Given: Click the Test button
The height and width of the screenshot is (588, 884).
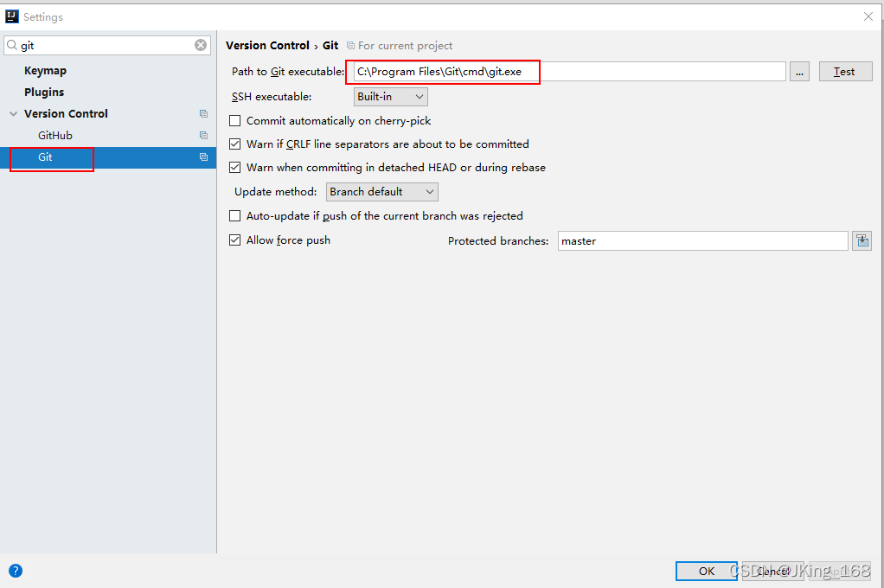Looking at the screenshot, I should [x=845, y=72].
